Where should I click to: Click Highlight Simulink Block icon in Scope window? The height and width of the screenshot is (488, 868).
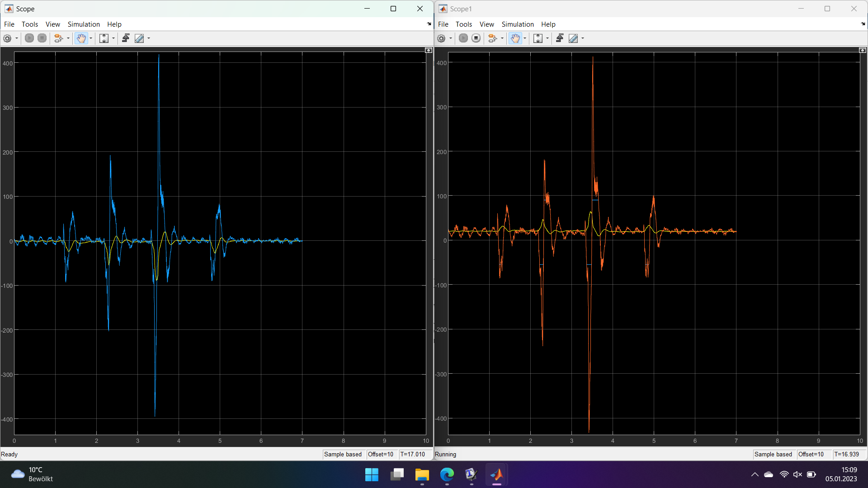58,38
